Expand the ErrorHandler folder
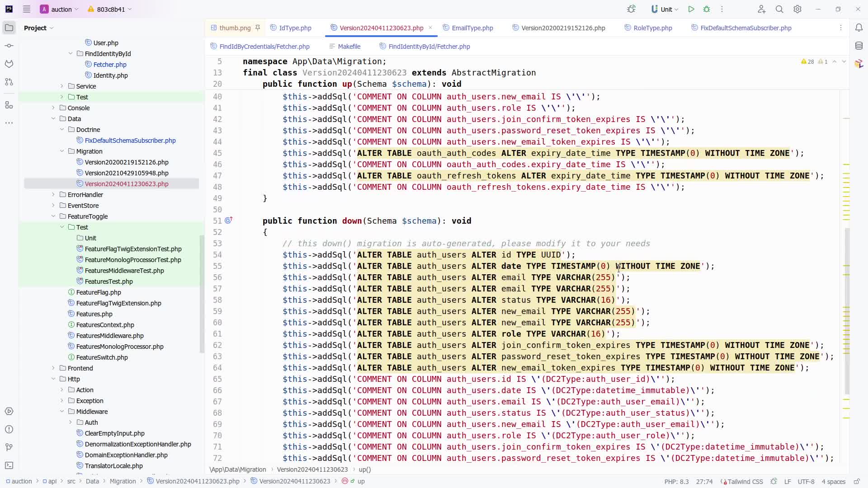This screenshot has width=868, height=488. tap(53, 195)
